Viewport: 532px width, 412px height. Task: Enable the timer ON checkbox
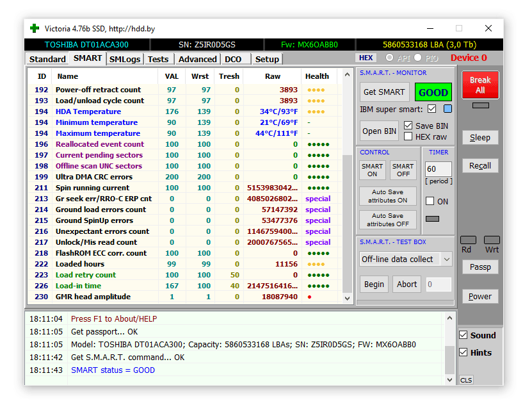pyautogui.click(x=430, y=201)
